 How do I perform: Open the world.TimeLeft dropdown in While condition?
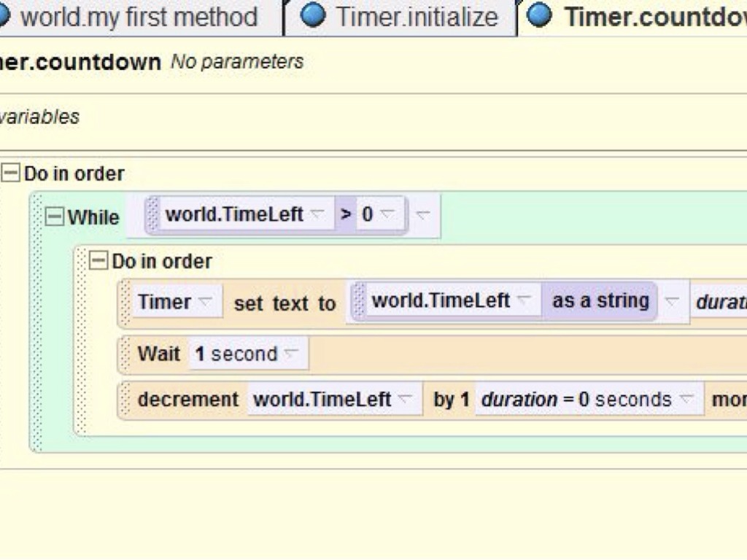(317, 214)
